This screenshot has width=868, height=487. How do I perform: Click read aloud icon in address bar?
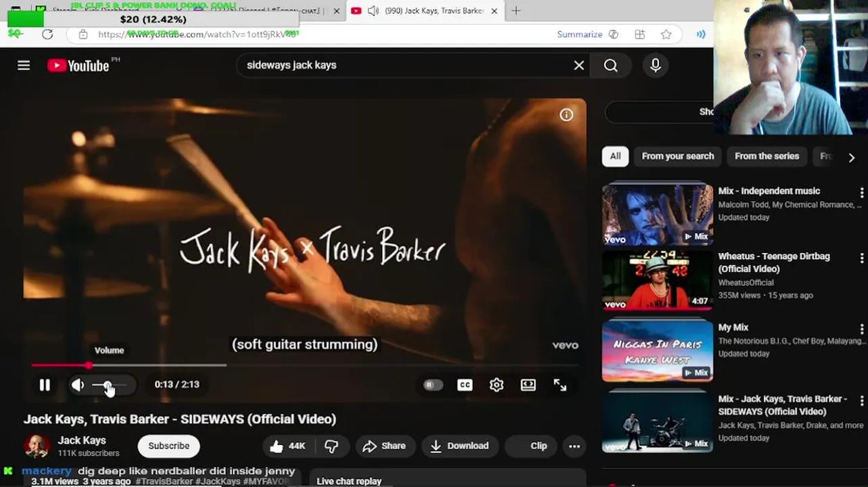click(701, 34)
